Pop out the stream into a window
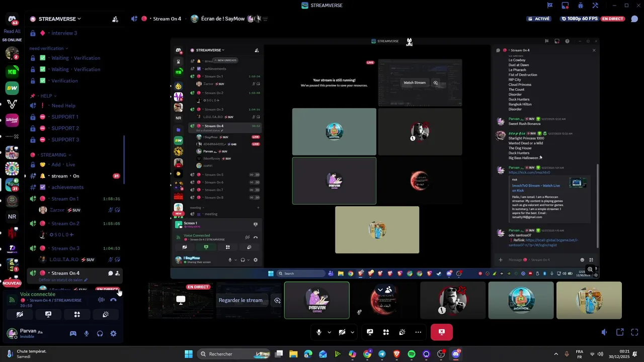This screenshot has height=362, width=644. [x=620, y=332]
